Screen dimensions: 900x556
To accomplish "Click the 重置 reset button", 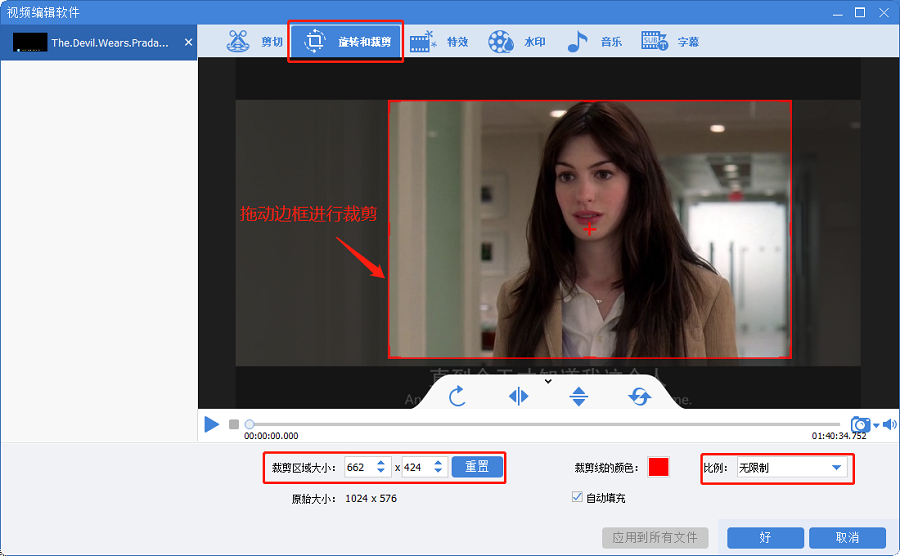I will coord(477,467).
